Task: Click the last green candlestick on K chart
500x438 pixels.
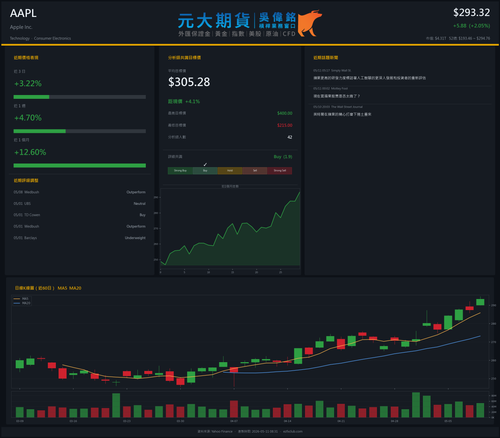Action: 480,302
